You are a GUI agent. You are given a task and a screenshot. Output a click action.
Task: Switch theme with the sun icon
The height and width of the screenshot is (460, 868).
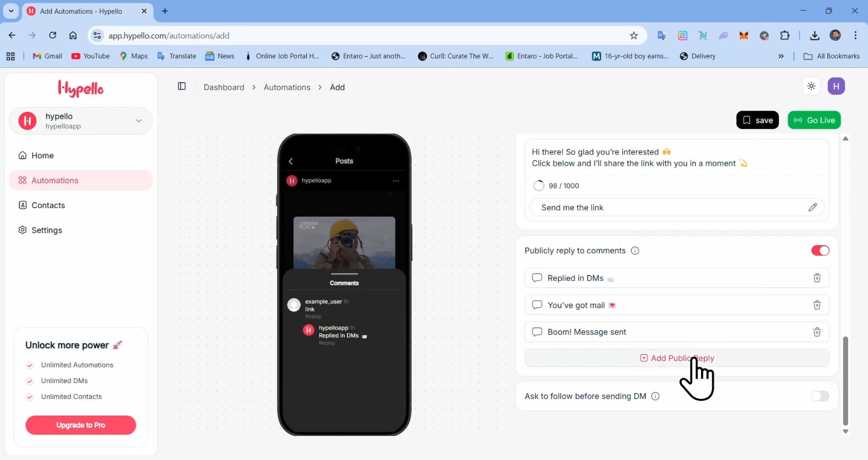(811, 86)
